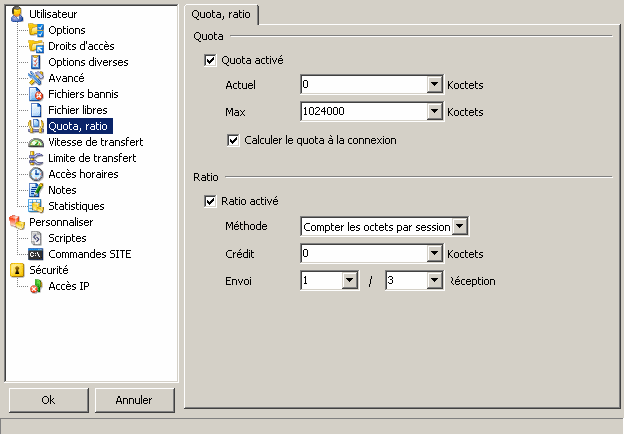Image resolution: width=624 pixels, height=435 pixels.
Task: Uncheck Calculer le quota à la connexion
Action: [x=234, y=140]
